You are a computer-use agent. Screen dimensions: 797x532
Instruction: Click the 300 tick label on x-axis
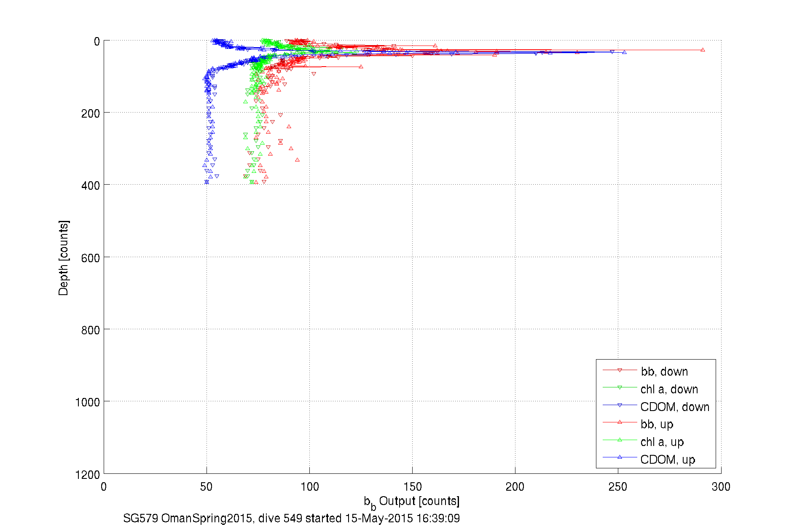click(x=721, y=487)
